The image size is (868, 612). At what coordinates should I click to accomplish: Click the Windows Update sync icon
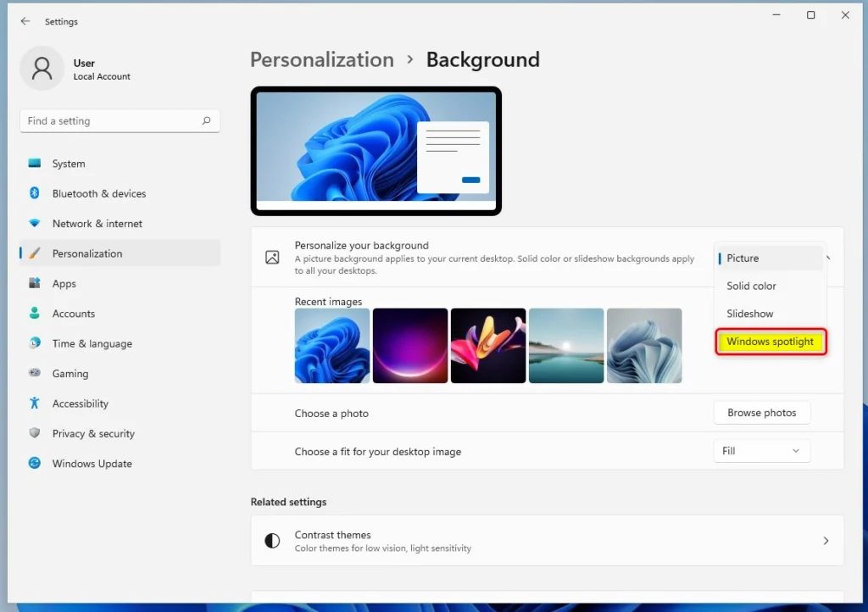pyautogui.click(x=34, y=463)
